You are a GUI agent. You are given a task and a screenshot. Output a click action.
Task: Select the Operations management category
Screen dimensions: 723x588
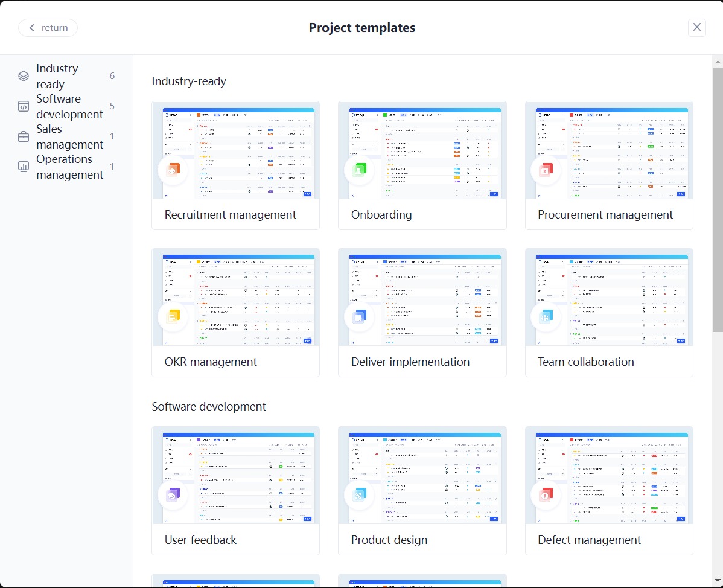point(66,167)
